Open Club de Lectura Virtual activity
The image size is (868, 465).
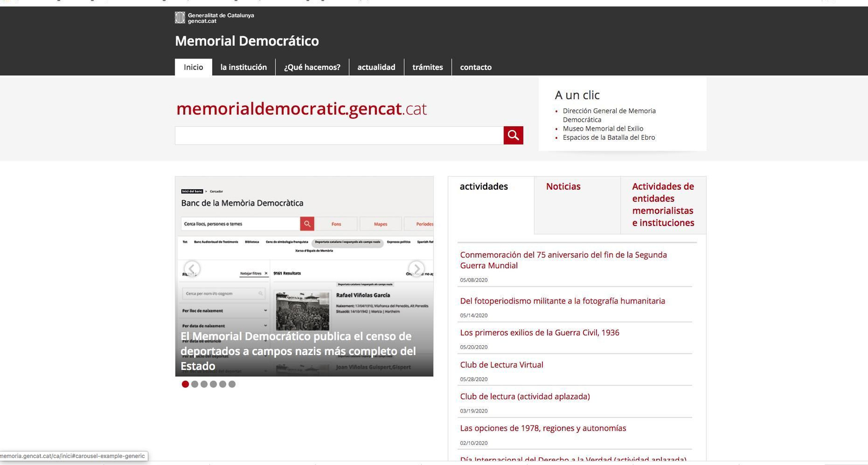(x=501, y=365)
